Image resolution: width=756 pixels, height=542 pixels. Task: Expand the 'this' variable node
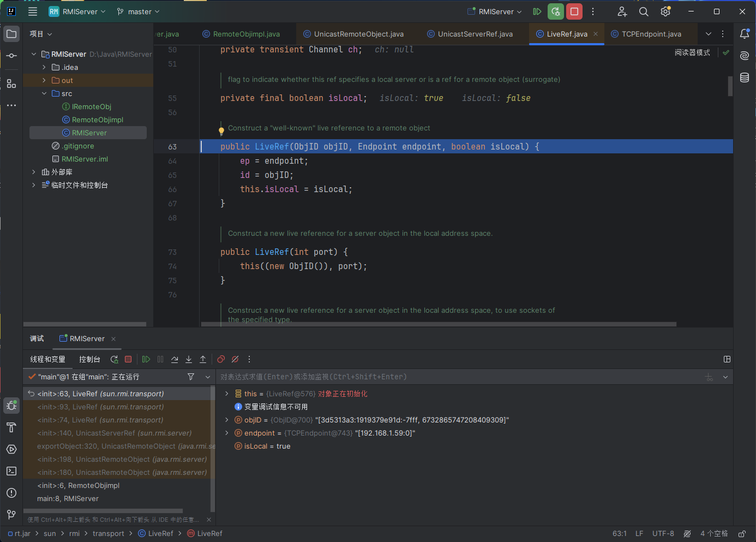[x=227, y=394]
